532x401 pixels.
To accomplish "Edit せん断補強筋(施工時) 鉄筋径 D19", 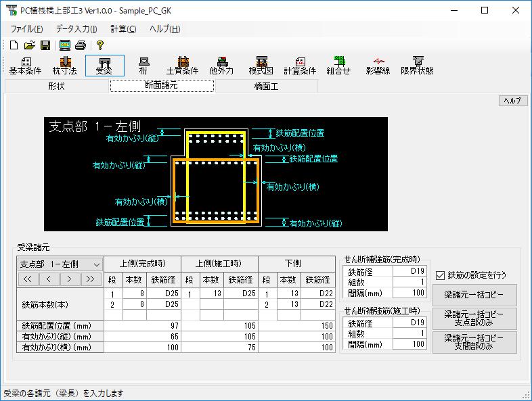I will point(409,323).
